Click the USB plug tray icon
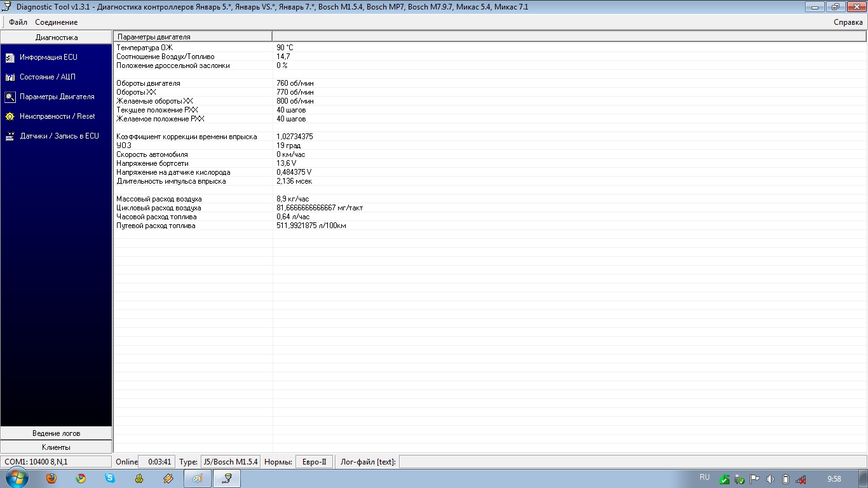868x488 pixels. 740,479
